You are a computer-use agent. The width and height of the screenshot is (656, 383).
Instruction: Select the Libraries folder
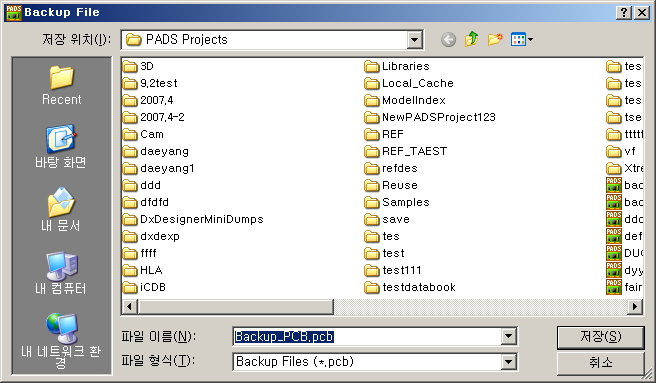(397, 66)
